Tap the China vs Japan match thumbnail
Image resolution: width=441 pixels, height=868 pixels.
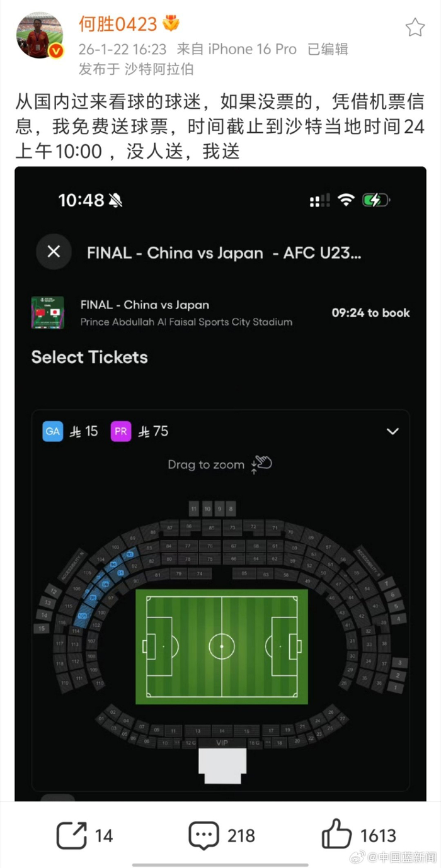[x=48, y=313]
